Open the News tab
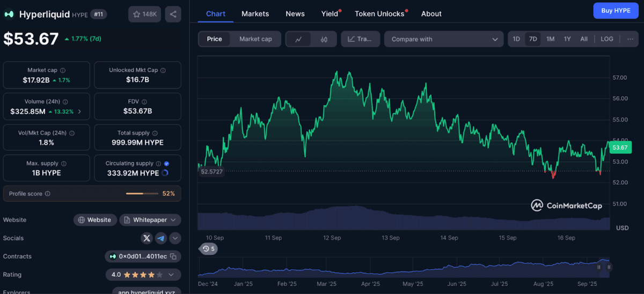The image size is (644, 294). tap(295, 13)
